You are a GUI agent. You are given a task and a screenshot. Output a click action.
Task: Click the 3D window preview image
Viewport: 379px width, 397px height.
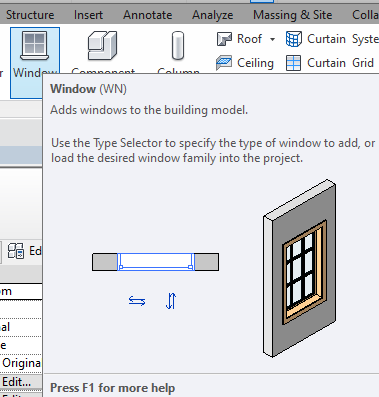299,268
